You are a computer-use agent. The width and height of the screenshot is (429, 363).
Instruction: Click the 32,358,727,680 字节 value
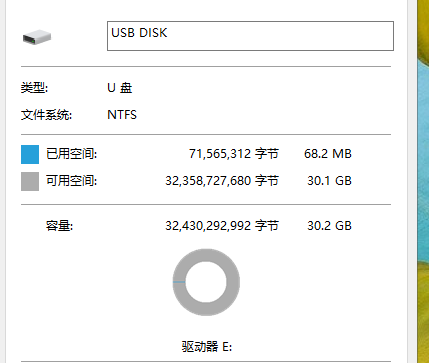tap(222, 181)
